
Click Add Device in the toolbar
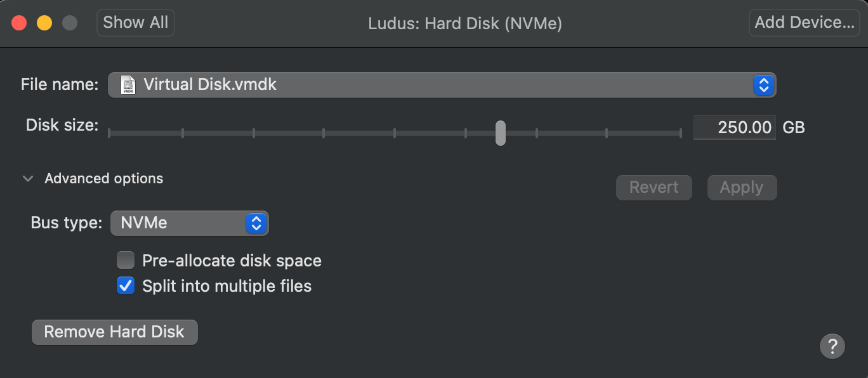tap(805, 23)
